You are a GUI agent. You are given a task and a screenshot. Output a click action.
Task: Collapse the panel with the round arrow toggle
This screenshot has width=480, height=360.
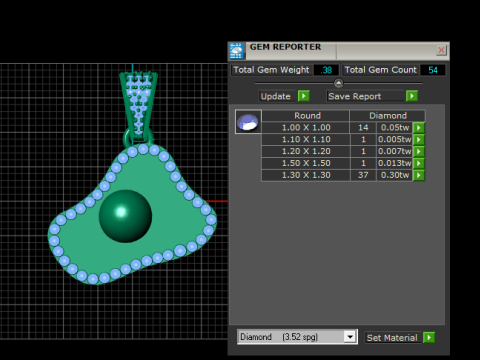(x=338, y=83)
